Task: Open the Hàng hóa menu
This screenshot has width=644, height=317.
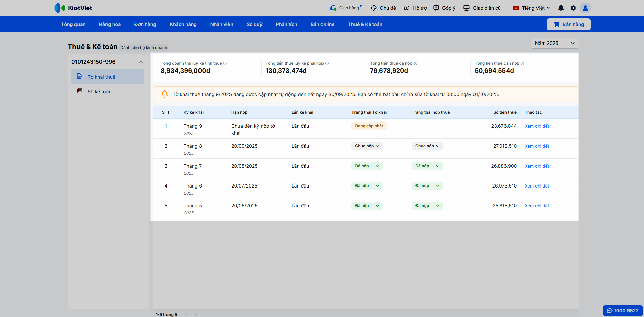Action: tap(110, 24)
